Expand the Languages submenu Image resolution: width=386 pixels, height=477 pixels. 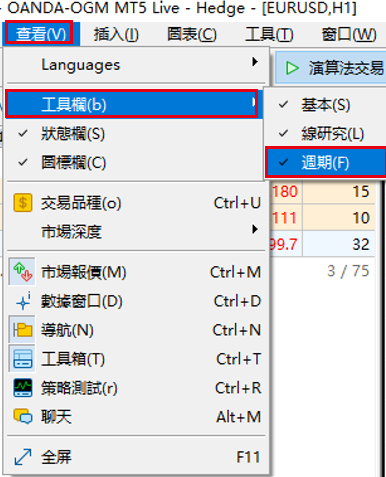135,65
